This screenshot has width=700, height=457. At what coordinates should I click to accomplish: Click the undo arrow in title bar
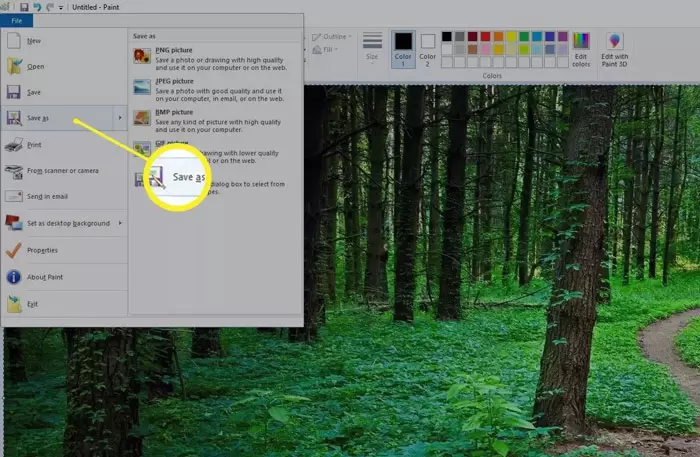coord(38,7)
